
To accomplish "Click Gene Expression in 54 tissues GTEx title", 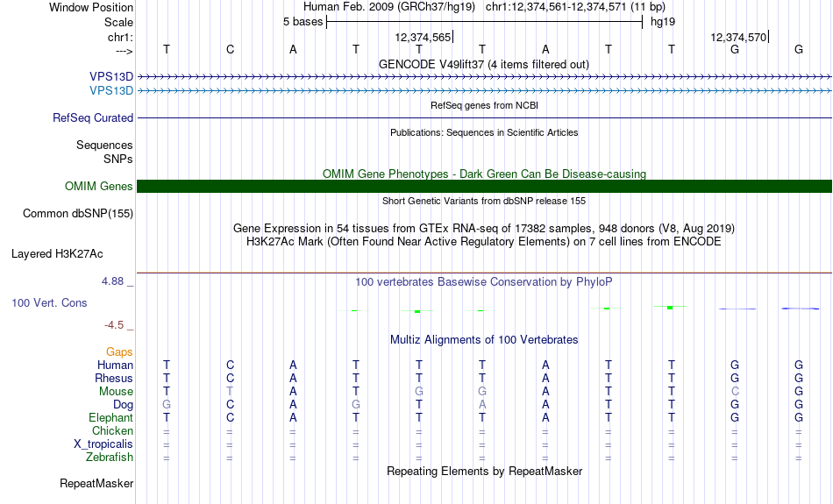I will click(484, 229).
